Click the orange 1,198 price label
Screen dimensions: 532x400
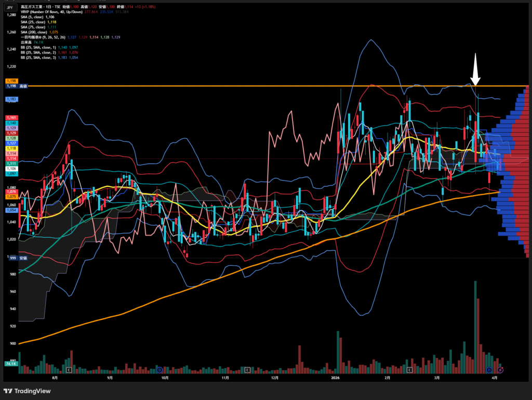[x=11, y=81]
